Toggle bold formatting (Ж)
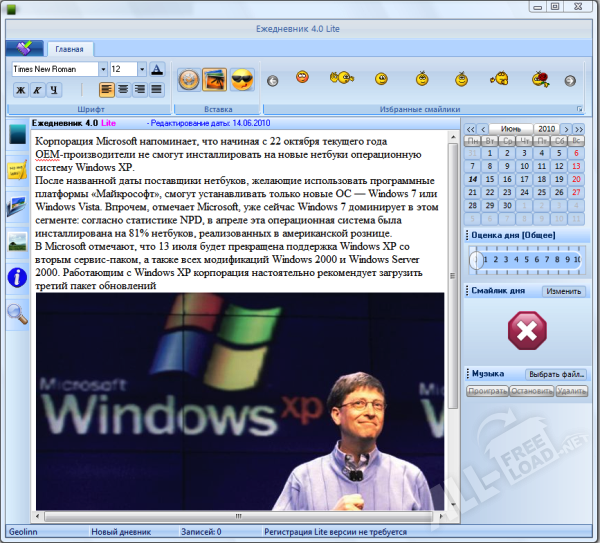This screenshot has height=543, width=600. [20, 89]
